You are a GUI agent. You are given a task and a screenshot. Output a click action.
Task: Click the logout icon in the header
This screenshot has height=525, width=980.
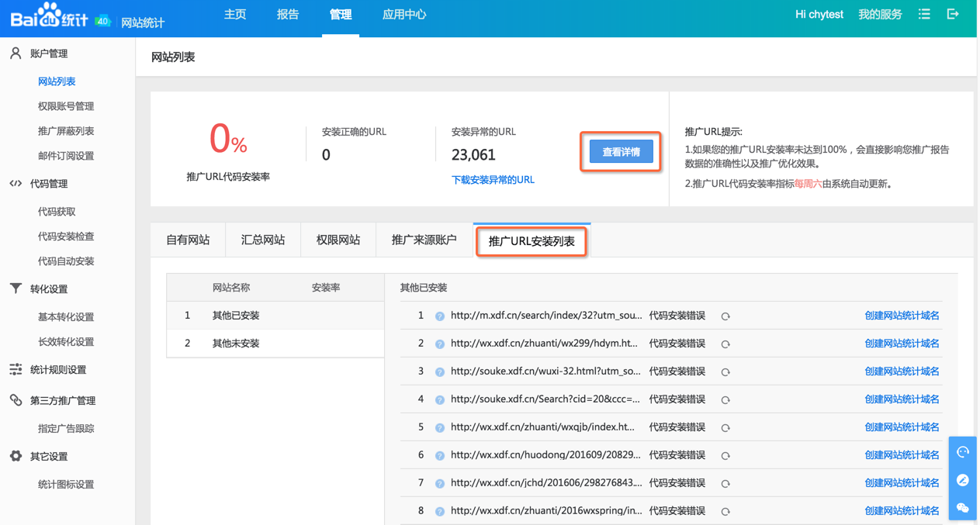(x=953, y=14)
